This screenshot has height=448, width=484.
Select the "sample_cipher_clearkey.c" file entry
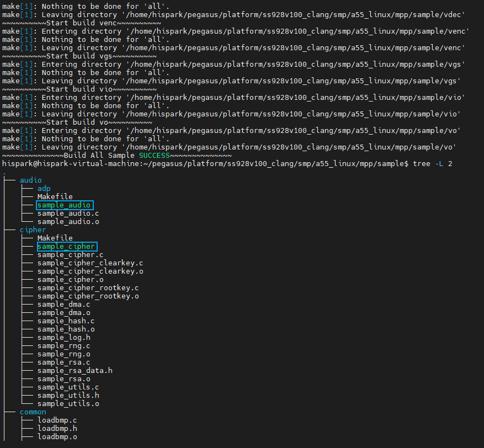pyautogui.click(x=90, y=263)
